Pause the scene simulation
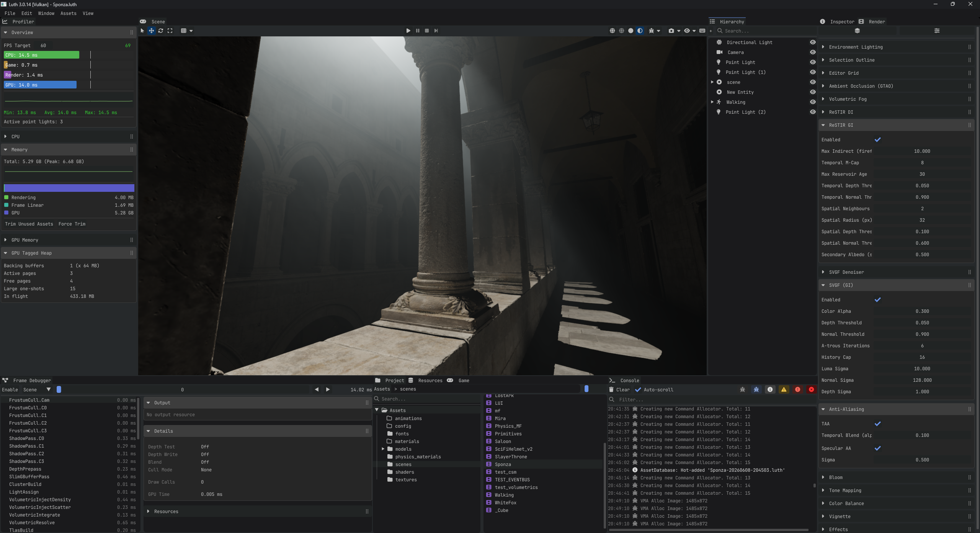 pos(418,31)
